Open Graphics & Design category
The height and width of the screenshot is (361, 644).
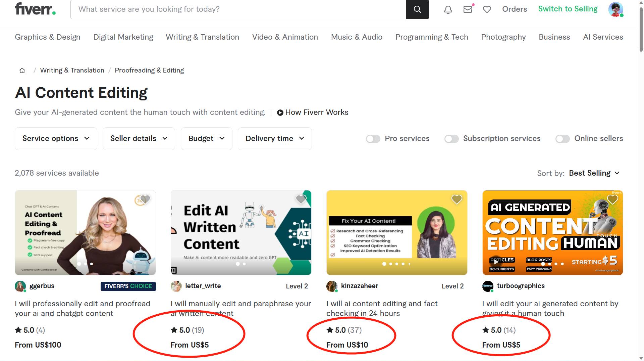pos(48,37)
